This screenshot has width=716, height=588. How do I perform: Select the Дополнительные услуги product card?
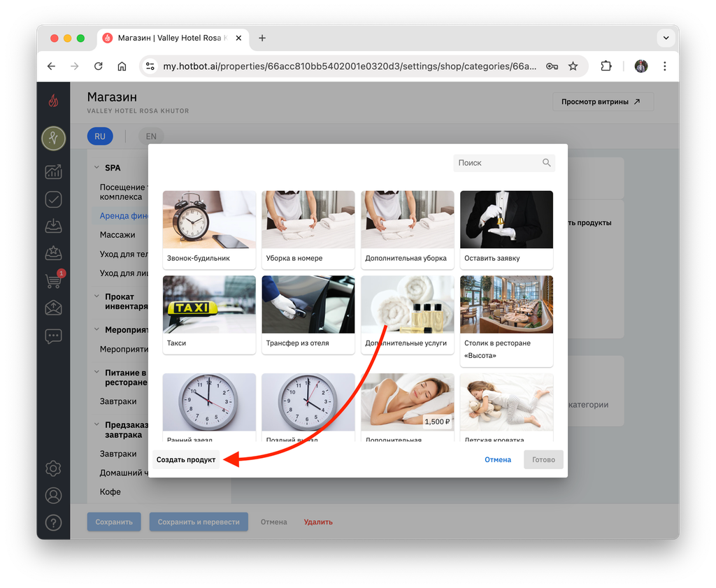[408, 315]
